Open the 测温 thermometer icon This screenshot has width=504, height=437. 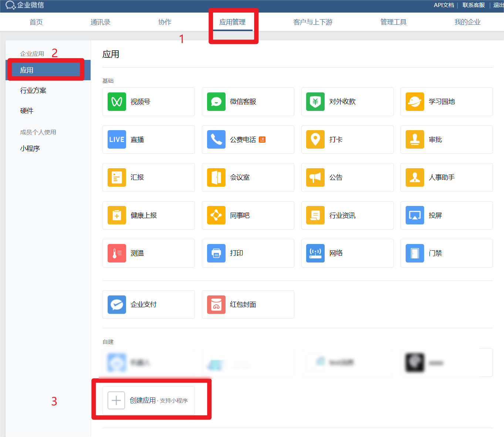[x=116, y=253]
